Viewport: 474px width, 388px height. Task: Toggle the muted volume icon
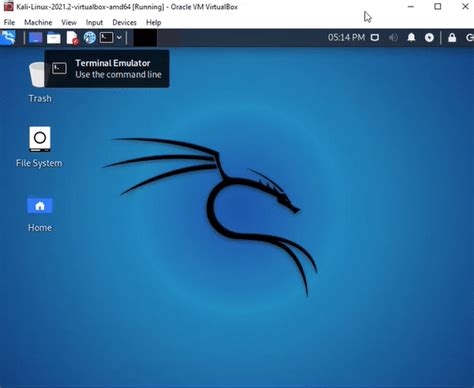pos(393,38)
